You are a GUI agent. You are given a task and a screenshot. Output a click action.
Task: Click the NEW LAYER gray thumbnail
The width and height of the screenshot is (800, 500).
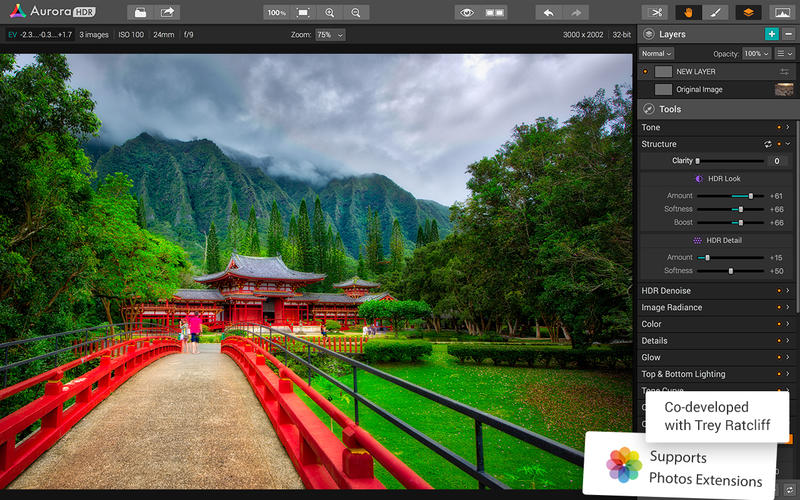tap(663, 72)
